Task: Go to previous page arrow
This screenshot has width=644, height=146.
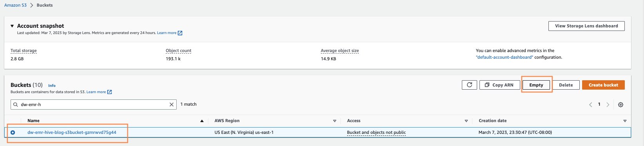Action: point(590,105)
